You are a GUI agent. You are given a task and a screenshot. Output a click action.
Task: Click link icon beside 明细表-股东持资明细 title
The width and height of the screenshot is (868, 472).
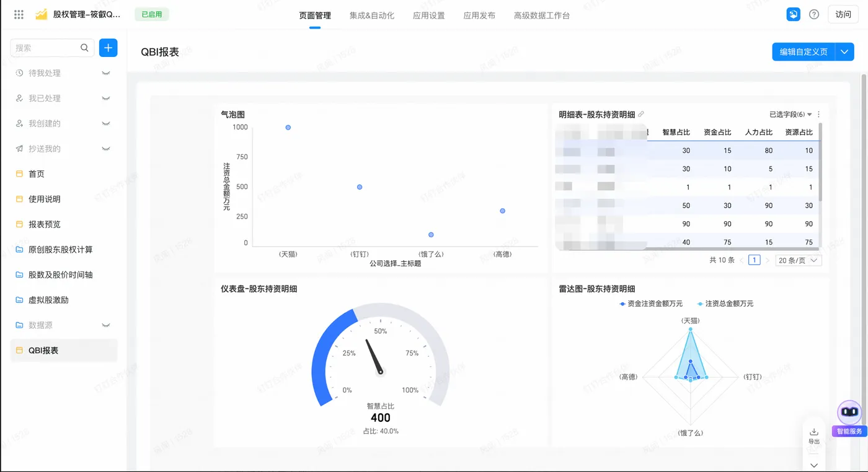pyautogui.click(x=641, y=114)
